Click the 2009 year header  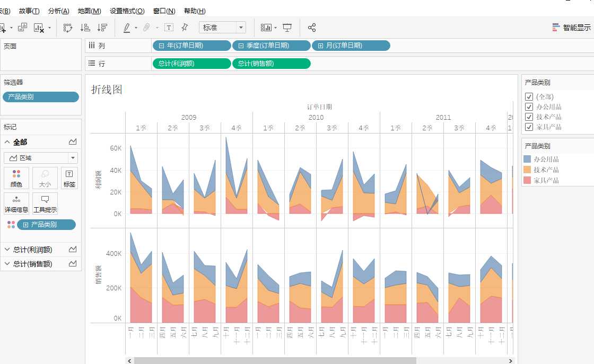tap(189, 117)
